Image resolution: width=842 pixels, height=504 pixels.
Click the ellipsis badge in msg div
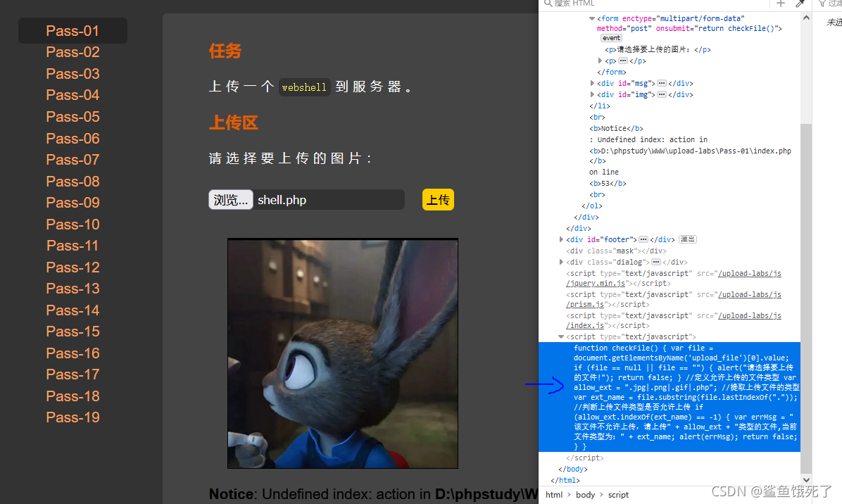(662, 83)
